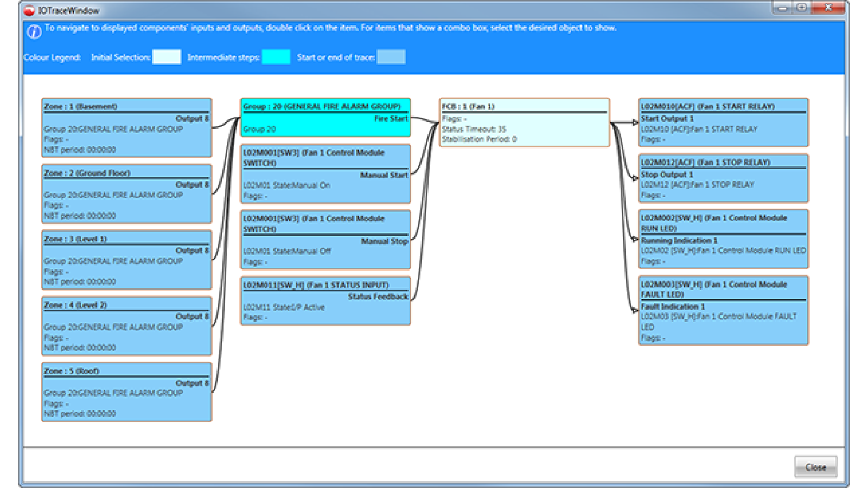Select the Fan 1 STATUS INPUT node
Screen dimensions: 868x488
pos(325,301)
